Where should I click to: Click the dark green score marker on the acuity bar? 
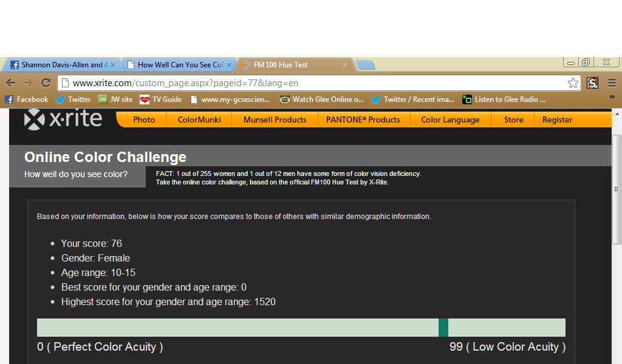coord(443,328)
